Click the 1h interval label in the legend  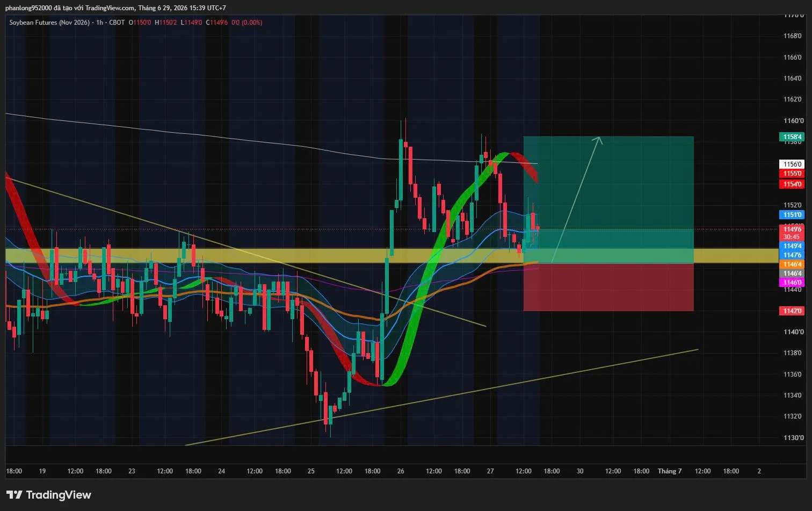coord(99,23)
